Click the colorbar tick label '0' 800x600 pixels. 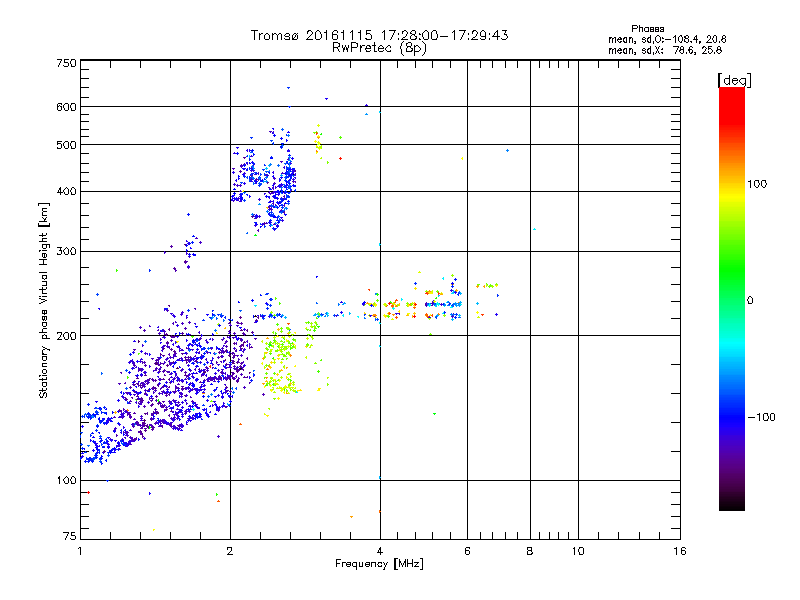pyautogui.click(x=750, y=301)
